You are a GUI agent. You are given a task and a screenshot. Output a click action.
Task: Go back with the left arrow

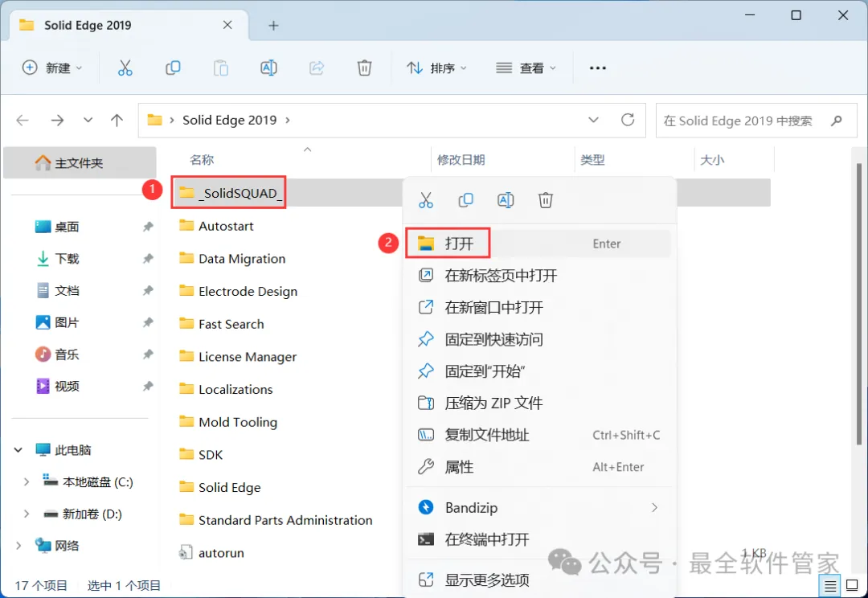23,120
